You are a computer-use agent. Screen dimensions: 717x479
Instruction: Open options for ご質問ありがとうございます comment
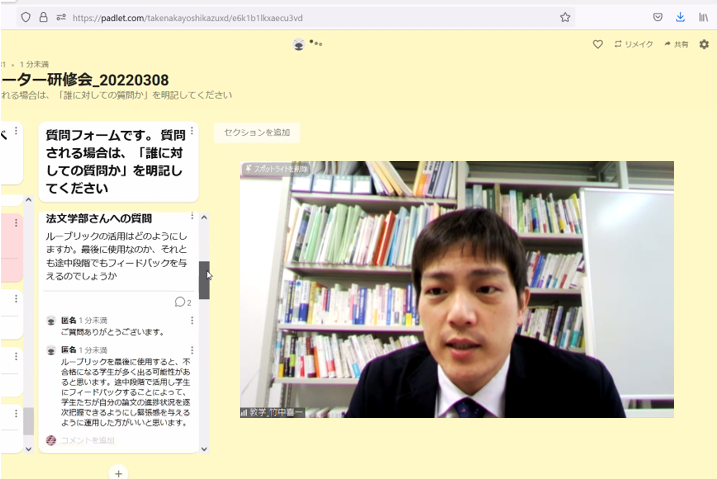(x=192, y=320)
